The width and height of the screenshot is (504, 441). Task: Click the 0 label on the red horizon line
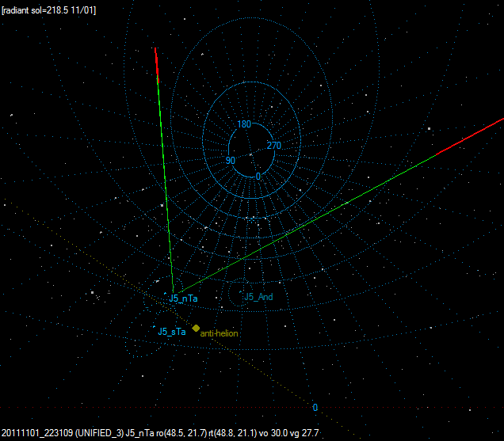tap(315, 408)
